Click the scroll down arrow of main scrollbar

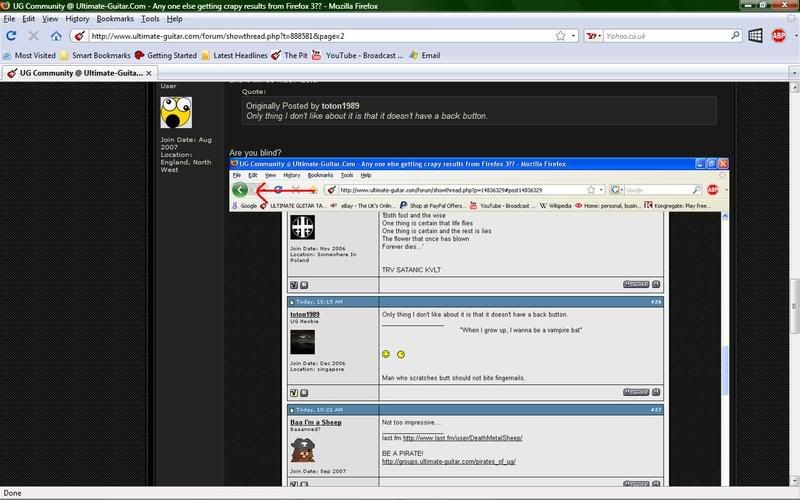pyautogui.click(x=794, y=481)
